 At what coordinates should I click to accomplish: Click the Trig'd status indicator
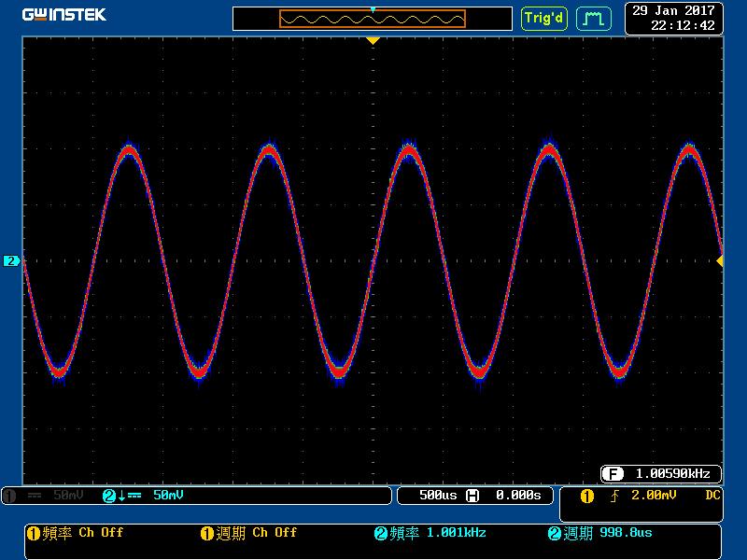tap(544, 19)
